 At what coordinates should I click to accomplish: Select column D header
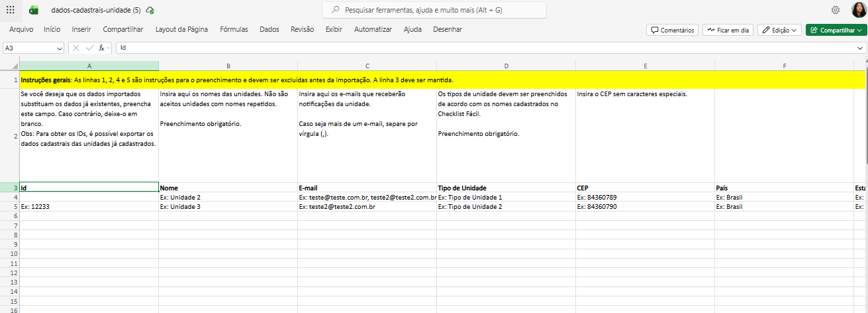506,66
